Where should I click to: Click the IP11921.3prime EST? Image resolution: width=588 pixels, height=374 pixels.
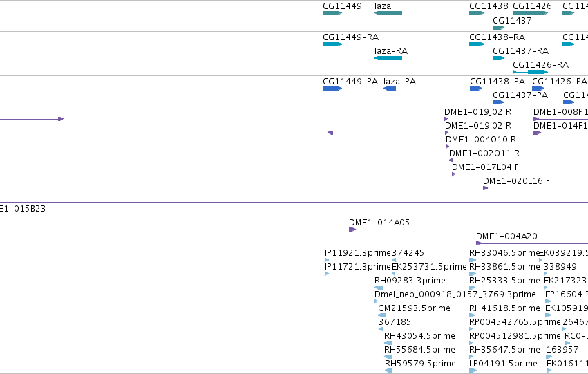(x=327, y=260)
